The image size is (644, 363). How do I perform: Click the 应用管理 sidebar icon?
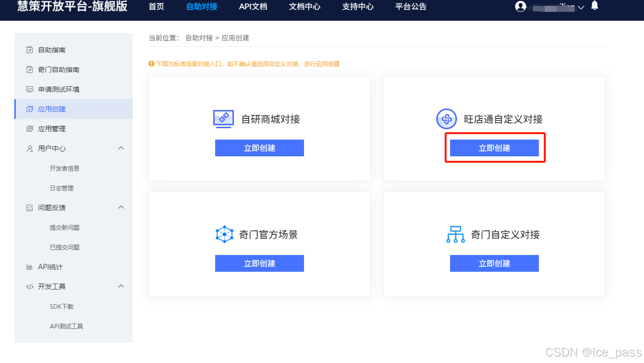[x=29, y=129]
